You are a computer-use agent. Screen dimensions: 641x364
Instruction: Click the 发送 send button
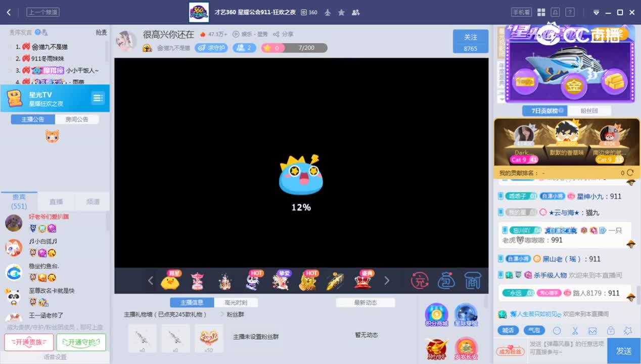[624, 350]
